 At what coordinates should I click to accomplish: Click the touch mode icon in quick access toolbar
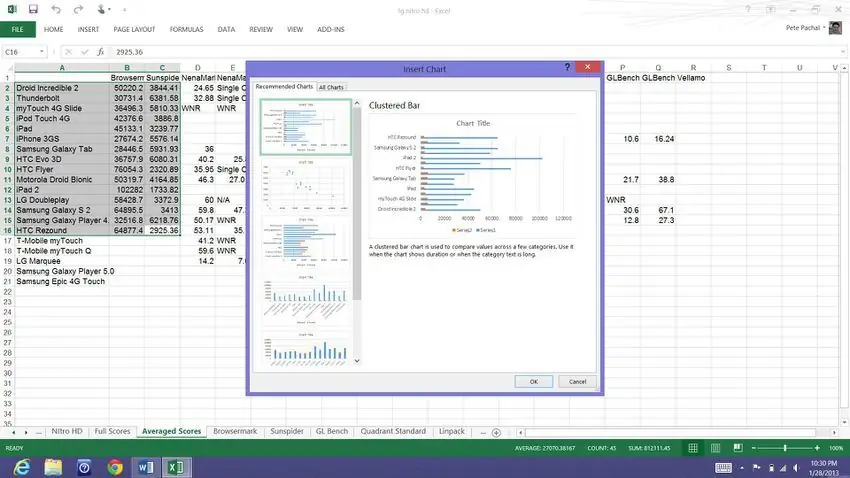tap(101, 9)
